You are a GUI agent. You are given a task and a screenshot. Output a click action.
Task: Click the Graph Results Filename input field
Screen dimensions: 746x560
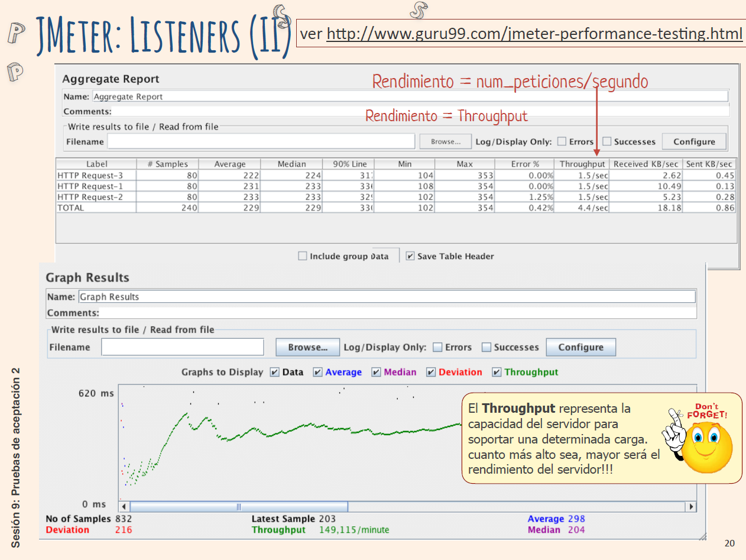[182, 347]
